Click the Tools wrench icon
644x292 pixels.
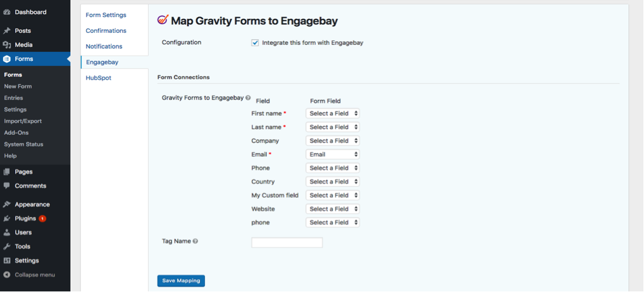(x=7, y=246)
